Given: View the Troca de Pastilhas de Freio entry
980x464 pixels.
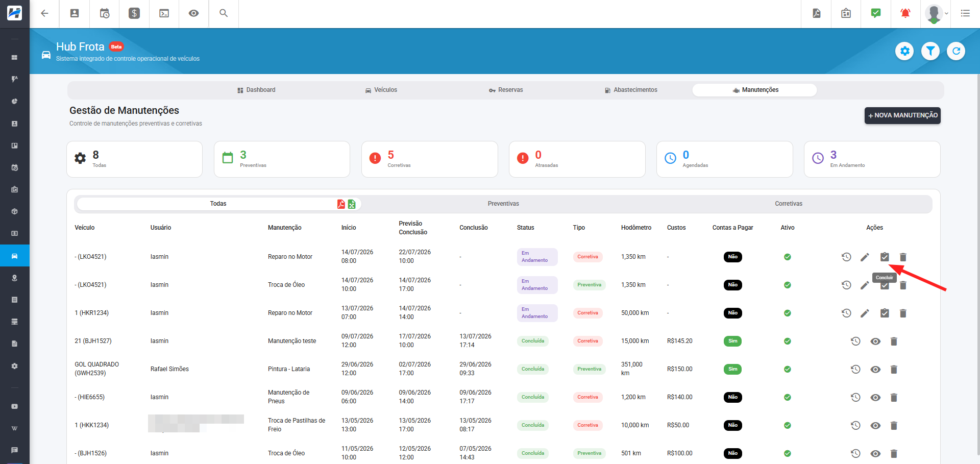Looking at the screenshot, I should 875,425.
